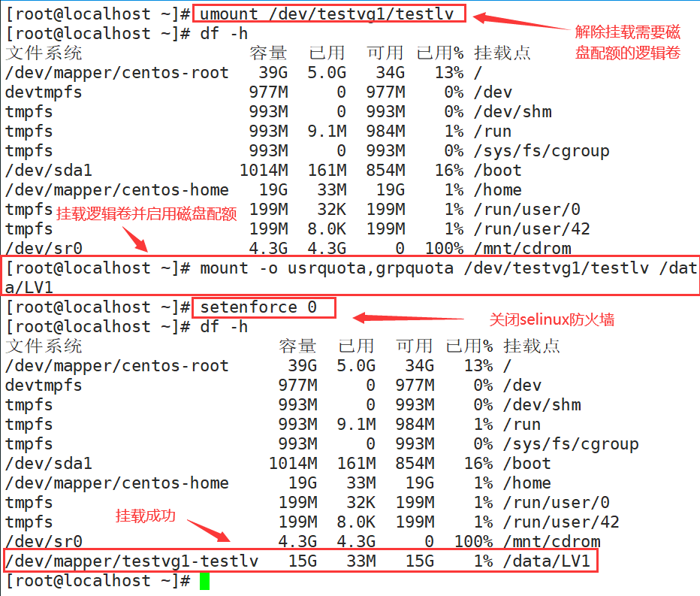This screenshot has width=700, height=596.
Task: Click the 挂载点 header of the second table
Action: coord(533,346)
